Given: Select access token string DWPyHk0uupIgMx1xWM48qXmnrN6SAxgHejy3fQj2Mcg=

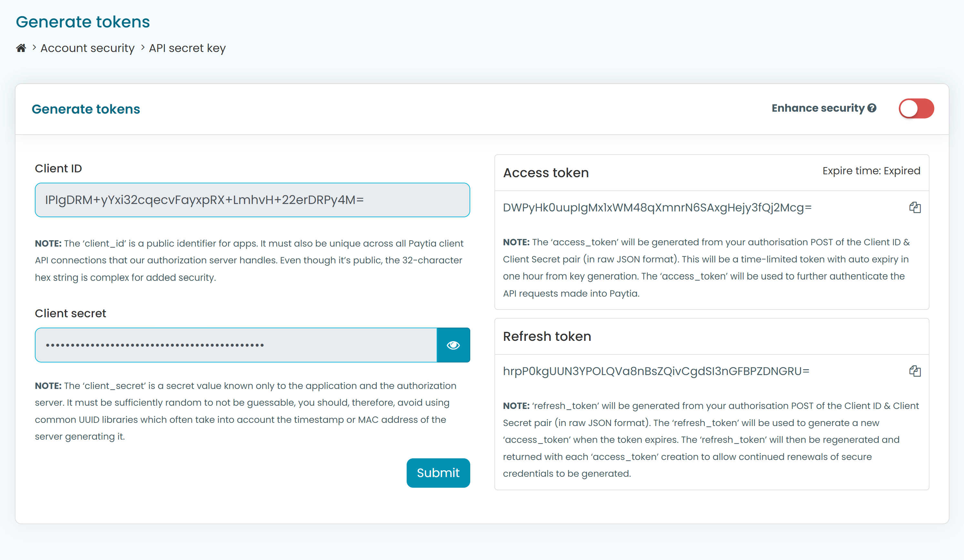Looking at the screenshot, I should coord(657,208).
